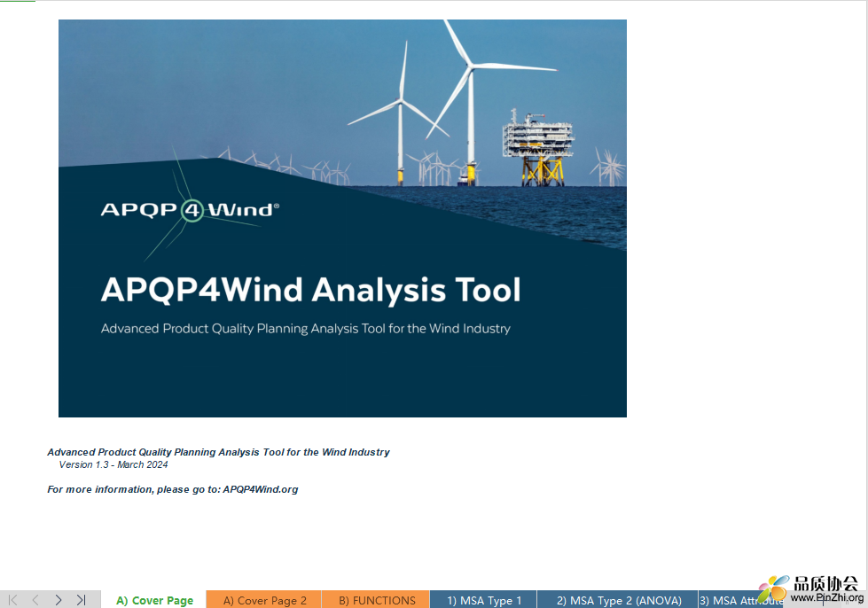Viewport: 868px width, 608px height.
Task: Select the A) Cover Page sheet tab
Action: (154, 600)
